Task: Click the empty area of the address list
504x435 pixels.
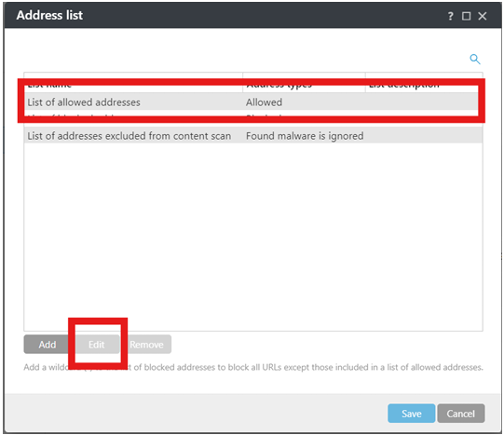Action: point(253,238)
